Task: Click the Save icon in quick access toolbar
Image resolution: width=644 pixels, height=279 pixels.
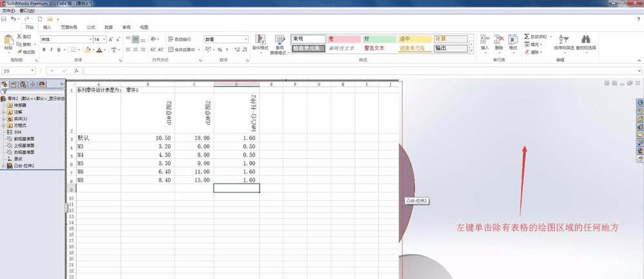Action: point(4,19)
